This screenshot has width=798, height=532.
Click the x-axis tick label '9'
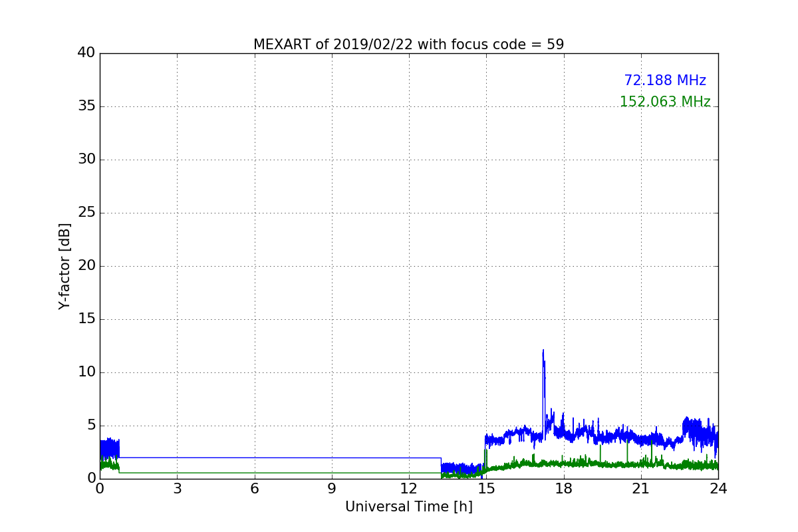(x=332, y=489)
